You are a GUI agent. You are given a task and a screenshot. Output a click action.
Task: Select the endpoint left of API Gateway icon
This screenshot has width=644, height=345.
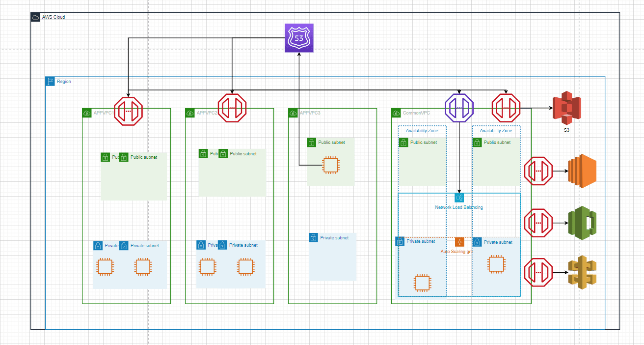(538, 272)
